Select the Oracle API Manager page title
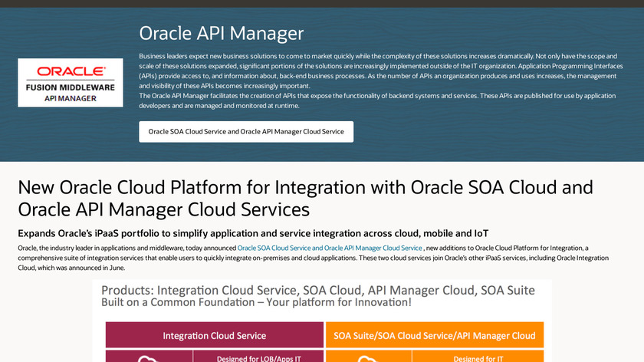 click(x=222, y=34)
